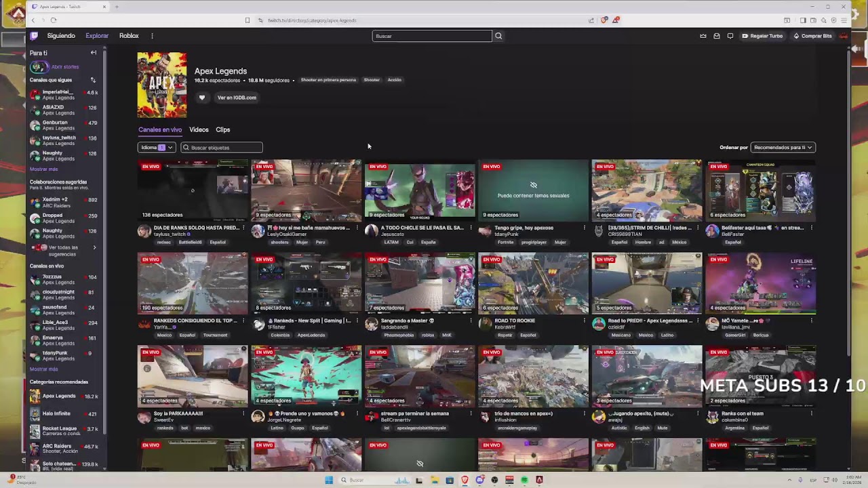Open the notifications inbox icon

(717, 36)
